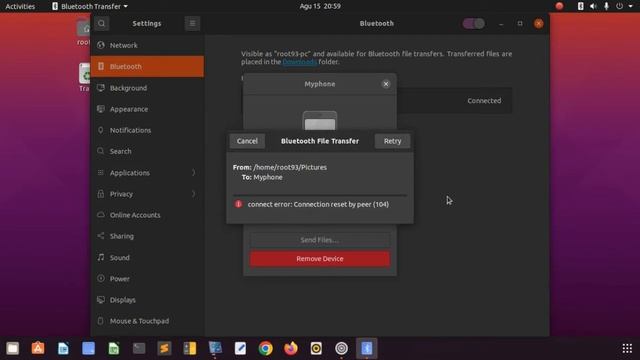
Task: Go to Notifications settings
Action: [x=147, y=130]
